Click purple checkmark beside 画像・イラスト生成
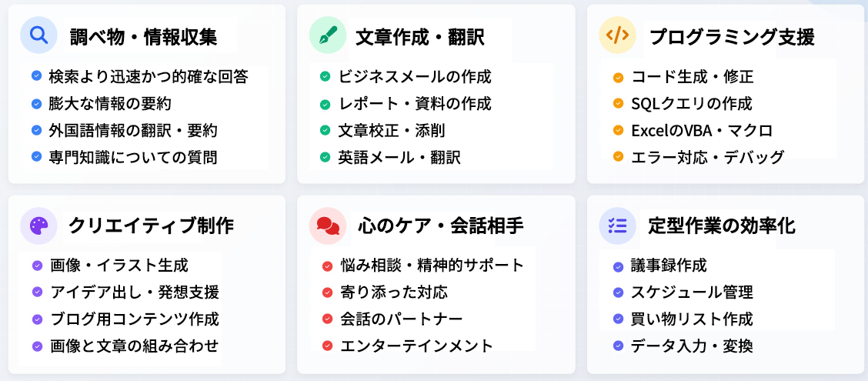 37,266
